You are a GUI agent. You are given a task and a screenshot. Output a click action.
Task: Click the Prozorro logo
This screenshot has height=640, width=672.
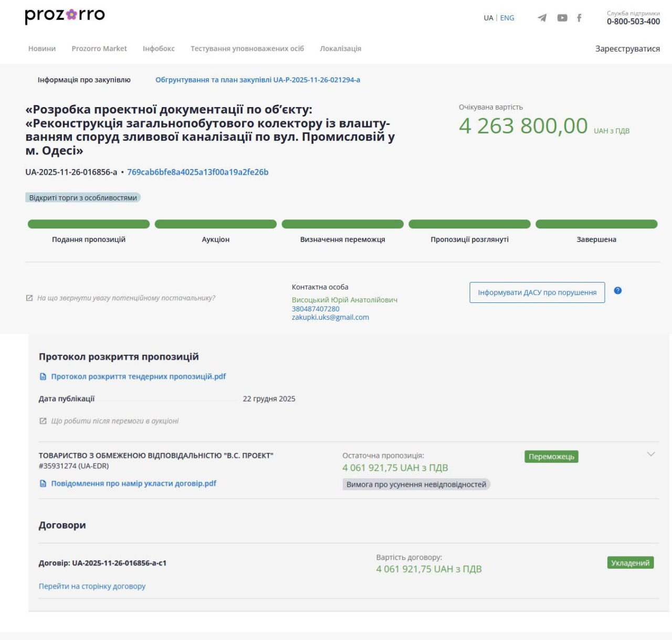click(65, 15)
